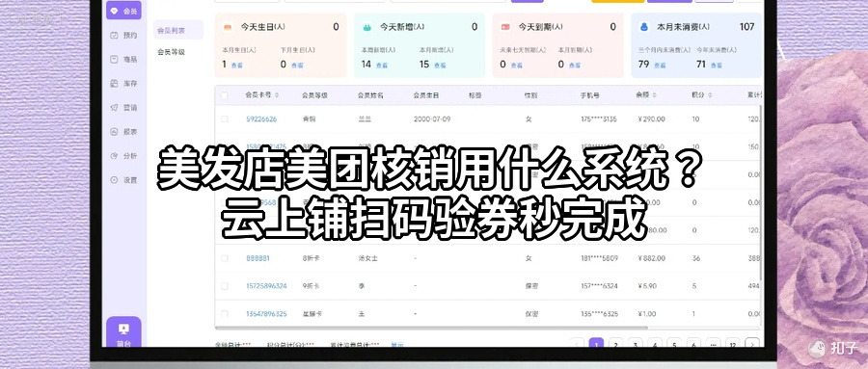Open the 库存 sidebar section
Screen dimensions: 868x369
(123, 84)
